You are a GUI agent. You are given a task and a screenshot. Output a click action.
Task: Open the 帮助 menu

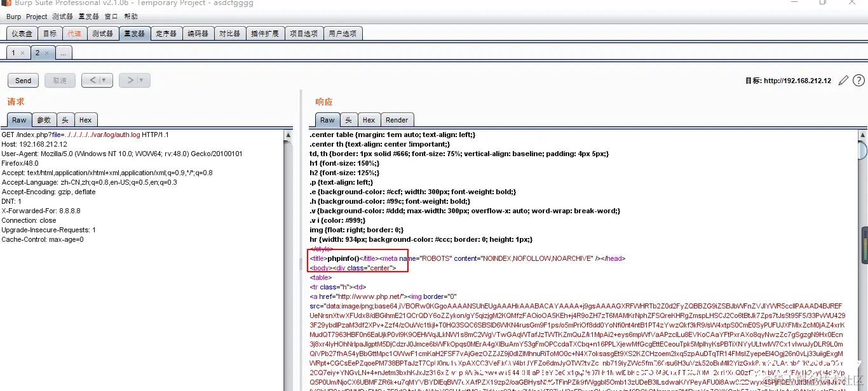coord(131,17)
